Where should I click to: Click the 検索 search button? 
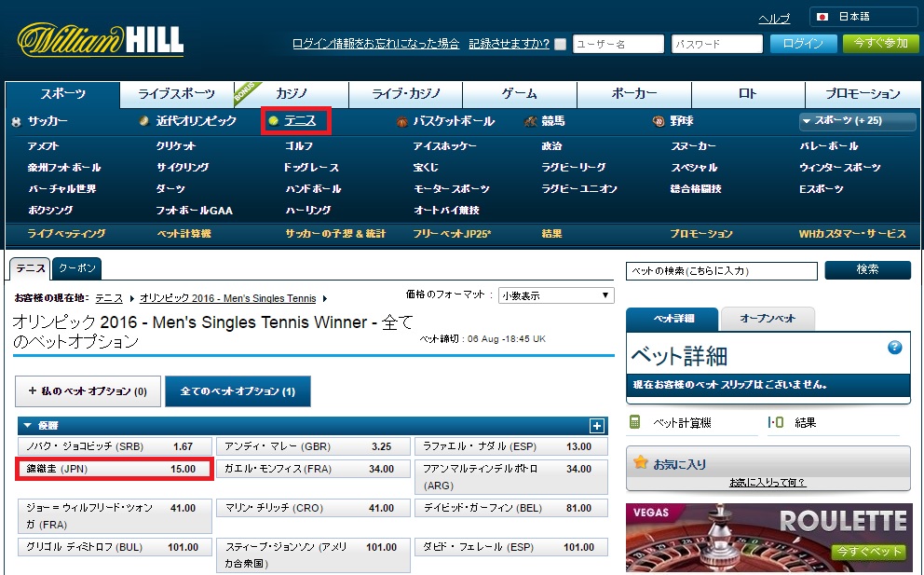pos(867,270)
